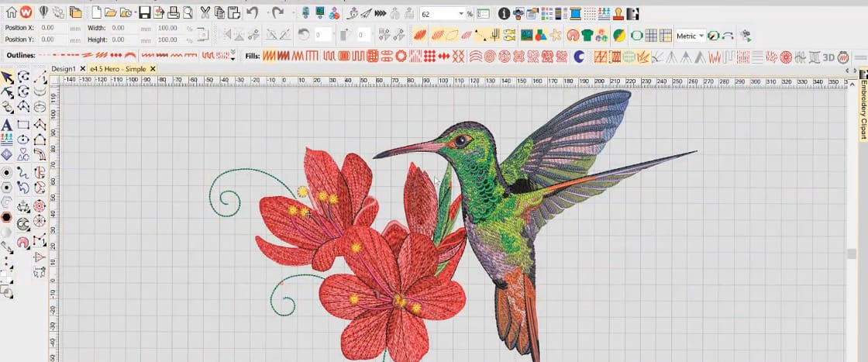
Task: Choose the Select Object arrow tool
Action: coord(7,77)
